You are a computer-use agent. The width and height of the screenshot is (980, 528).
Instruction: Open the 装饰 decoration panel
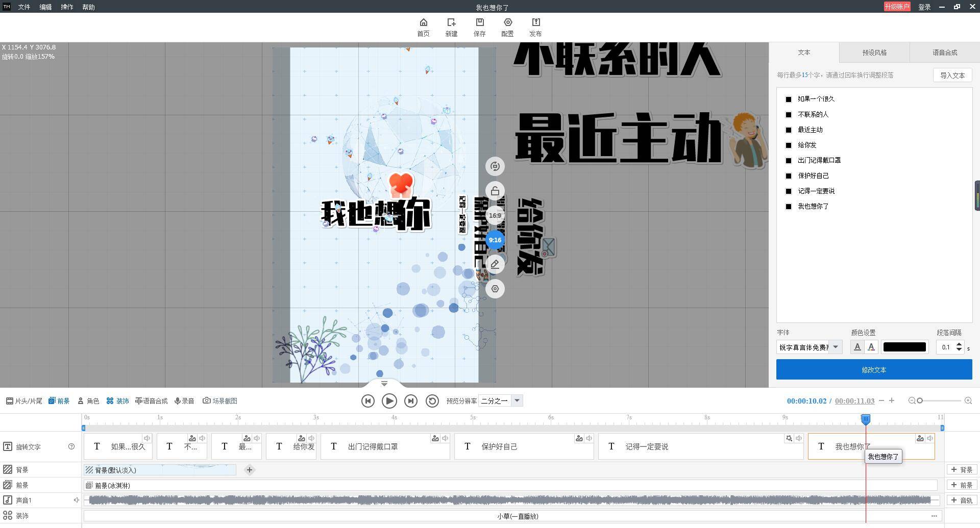[118, 400]
